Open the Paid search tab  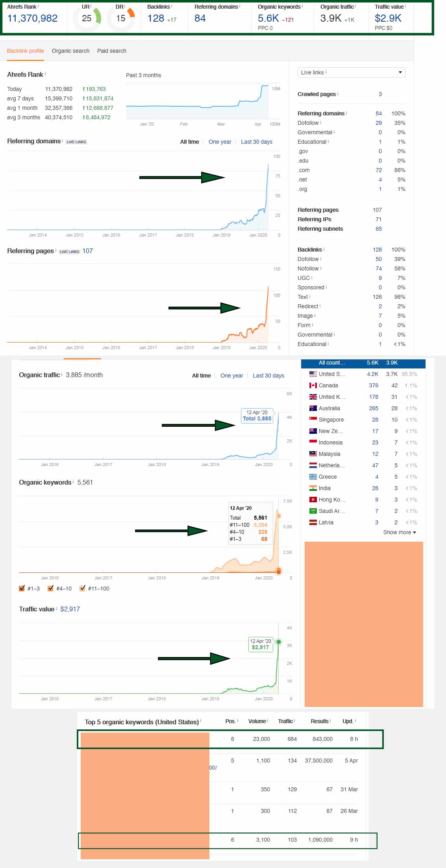tap(112, 51)
